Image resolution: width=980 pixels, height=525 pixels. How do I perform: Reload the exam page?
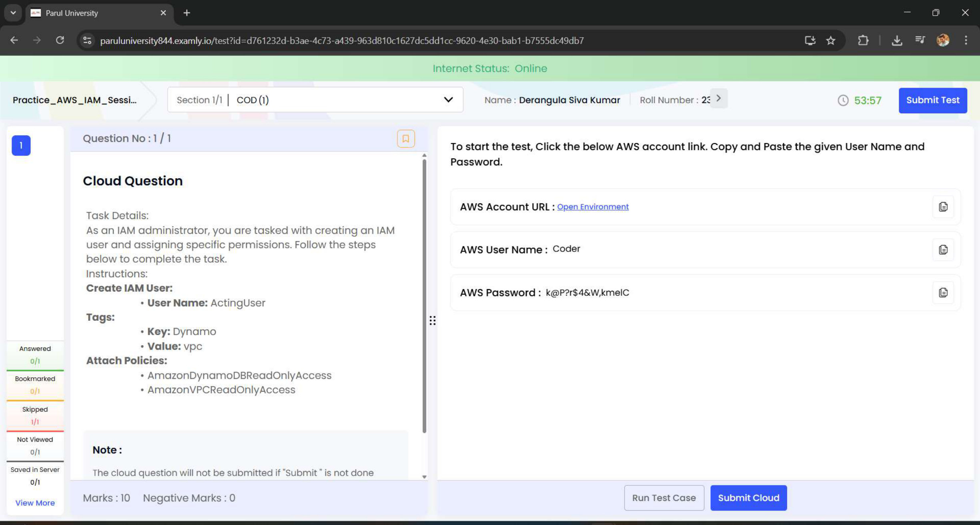coord(60,40)
